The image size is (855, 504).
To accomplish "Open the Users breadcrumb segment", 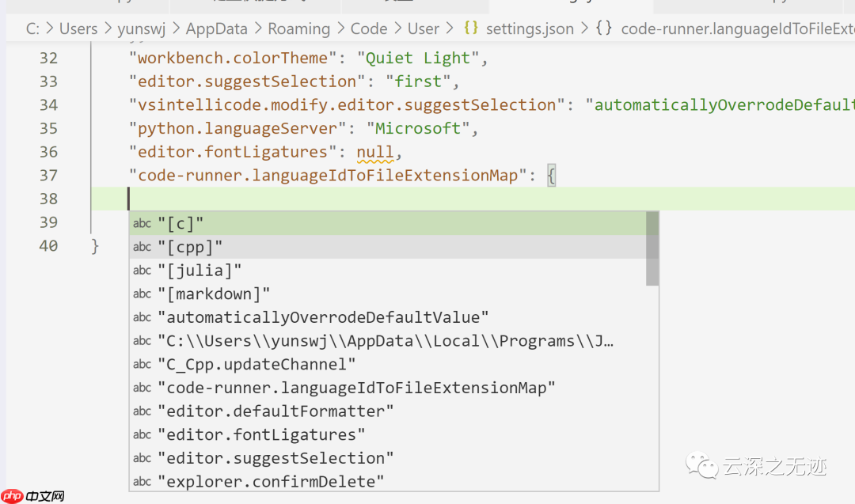I will click(x=78, y=28).
